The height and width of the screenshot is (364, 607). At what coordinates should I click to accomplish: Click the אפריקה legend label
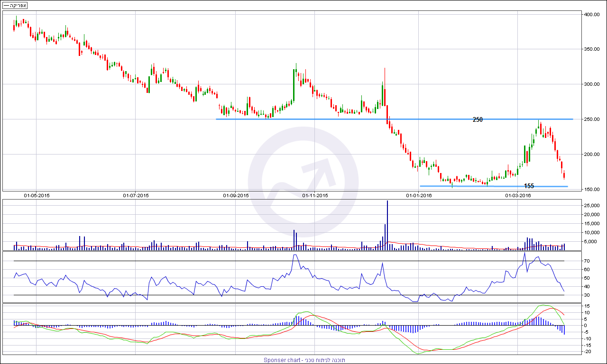point(15,5)
